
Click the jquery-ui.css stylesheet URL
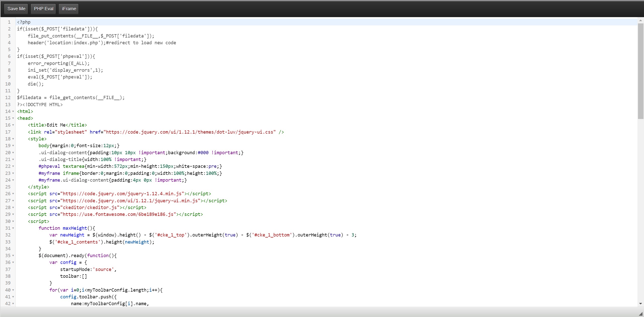[x=190, y=132]
